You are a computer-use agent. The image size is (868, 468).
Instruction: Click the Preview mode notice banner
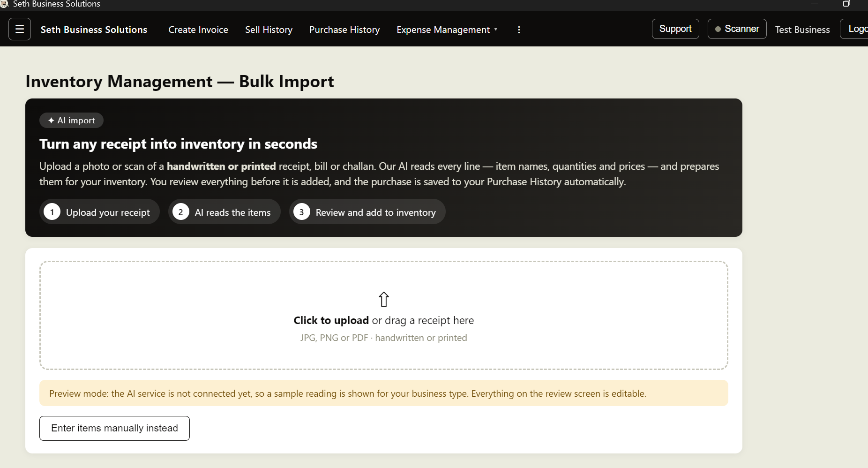click(x=384, y=393)
